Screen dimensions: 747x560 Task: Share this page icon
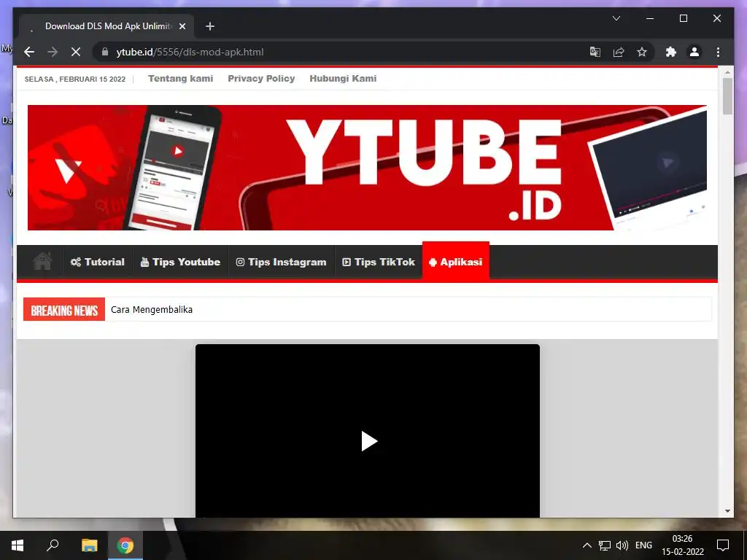pyautogui.click(x=619, y=52)
